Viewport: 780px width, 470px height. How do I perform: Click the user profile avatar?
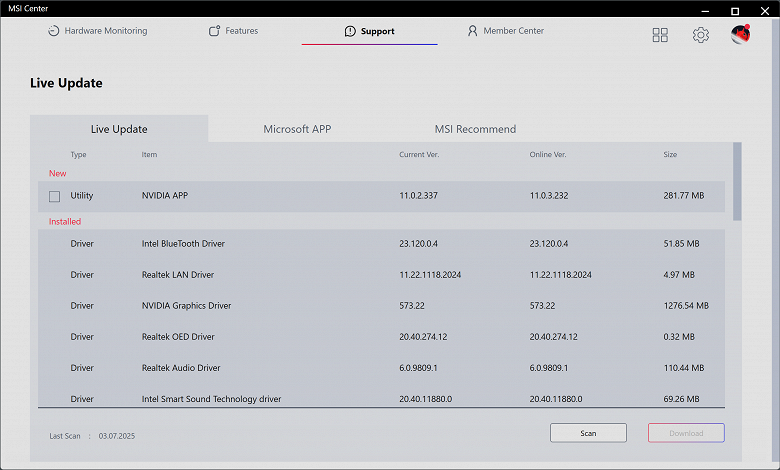tap(741, 35)
